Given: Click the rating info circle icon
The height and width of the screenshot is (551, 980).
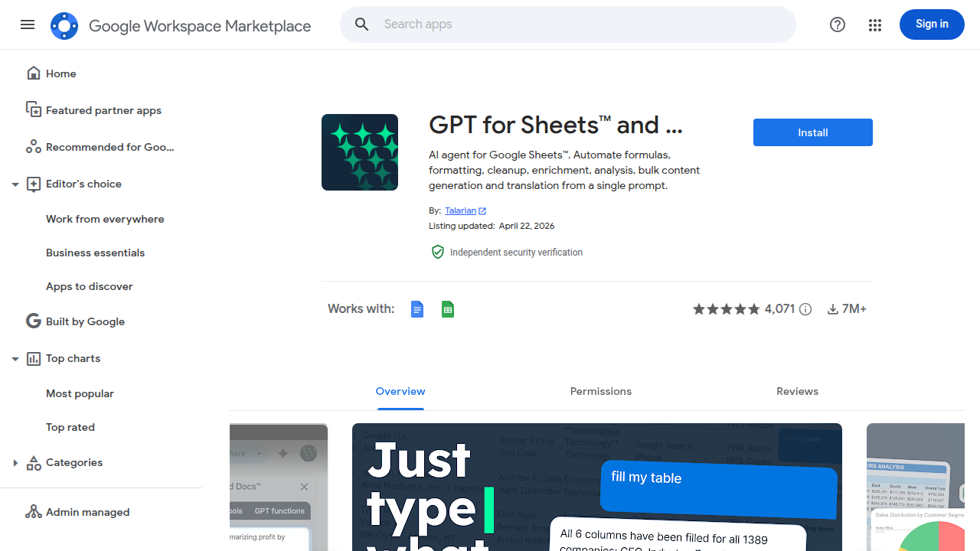Looking at the screenshot, I should point(805,309).
